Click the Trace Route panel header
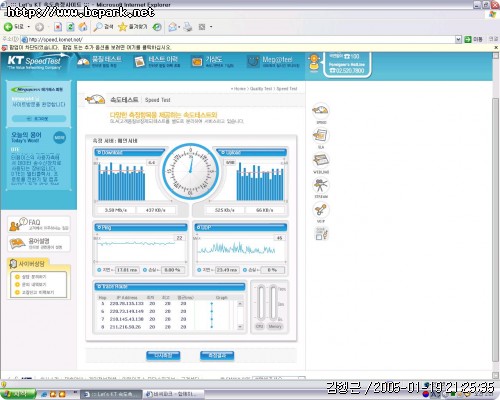Image resolution: width=500 pixels, height=400 pixels. (170, 286)
